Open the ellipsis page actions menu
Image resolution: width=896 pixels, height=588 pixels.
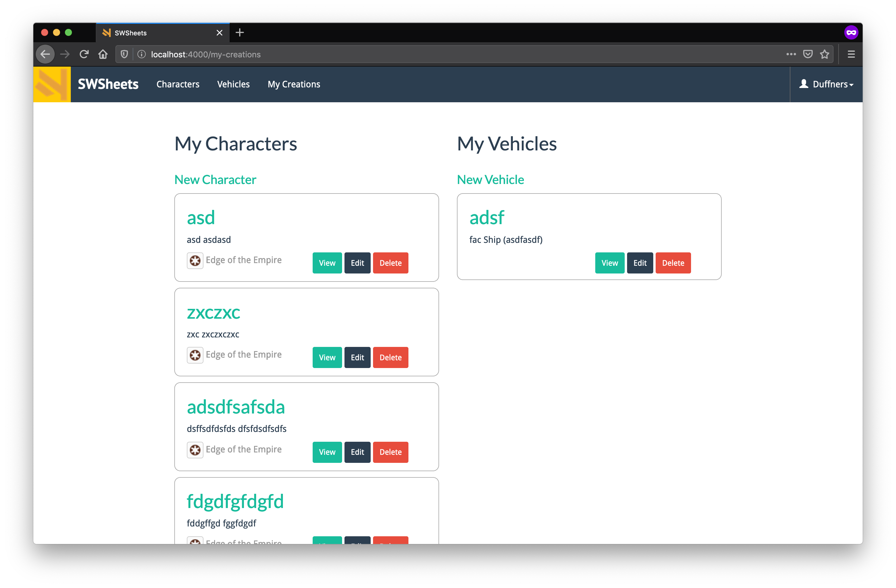click(791, 54)
